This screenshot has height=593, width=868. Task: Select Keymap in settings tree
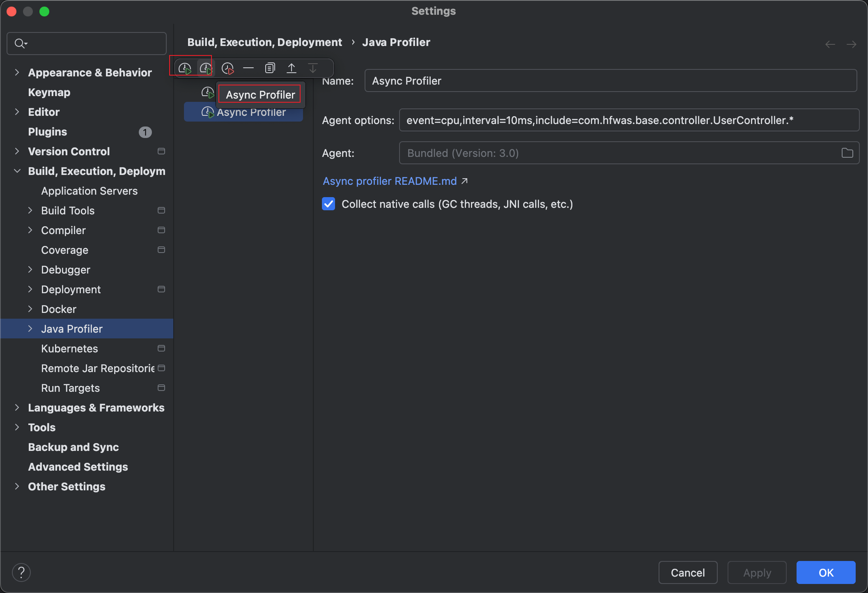point(49,92)
